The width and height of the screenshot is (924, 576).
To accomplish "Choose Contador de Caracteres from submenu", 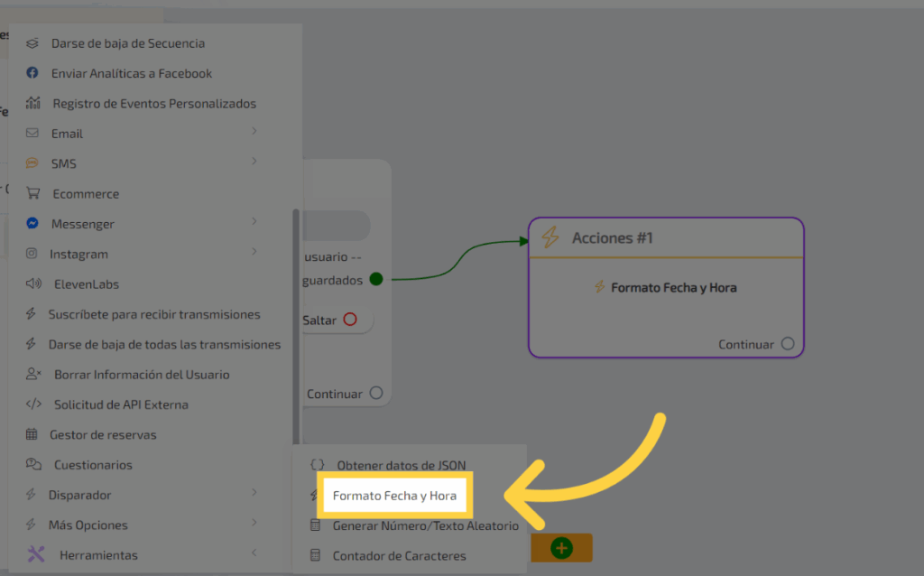I will click(399, 555).
